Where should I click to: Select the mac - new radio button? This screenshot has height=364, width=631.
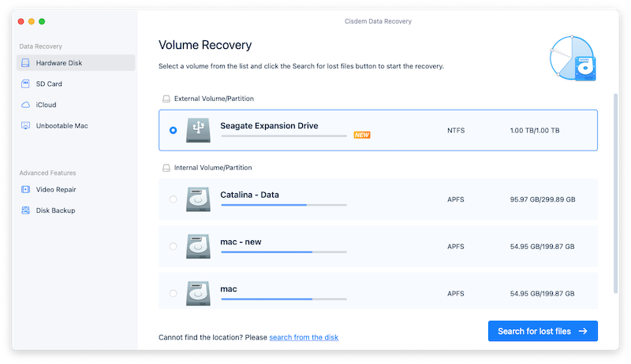click(x=173, y=247)
